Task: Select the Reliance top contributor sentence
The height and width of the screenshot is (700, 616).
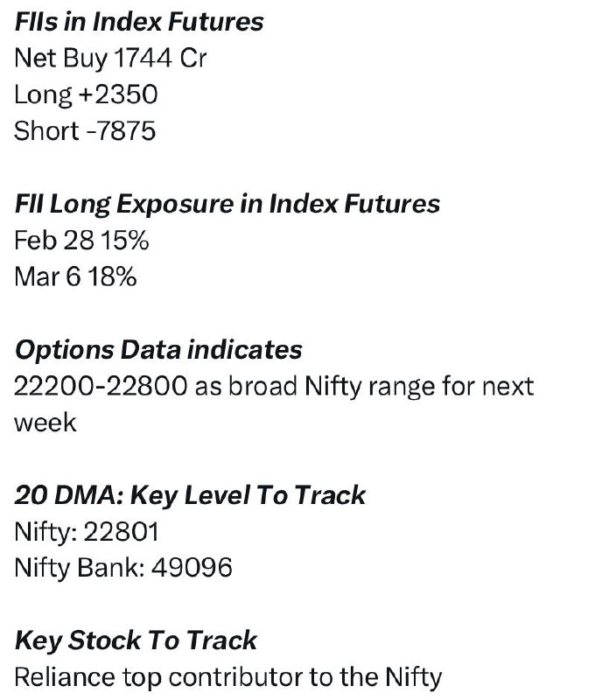Action: tap(228, 677)
